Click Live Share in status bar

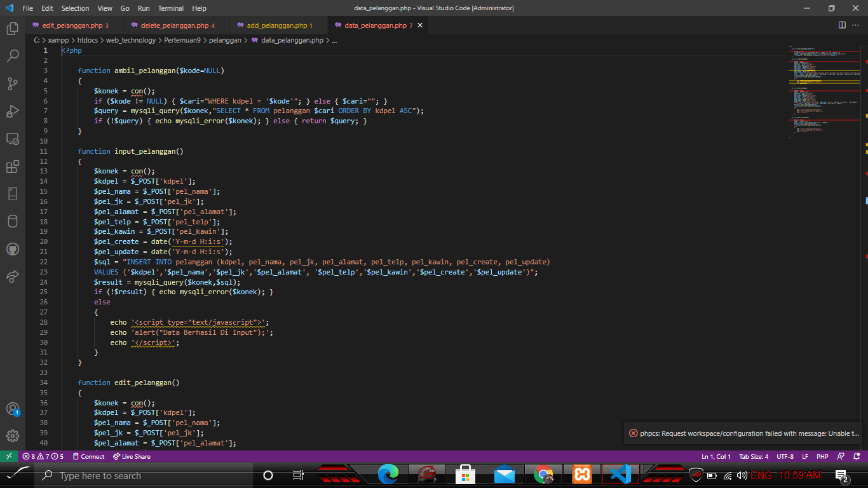point(132,456)
